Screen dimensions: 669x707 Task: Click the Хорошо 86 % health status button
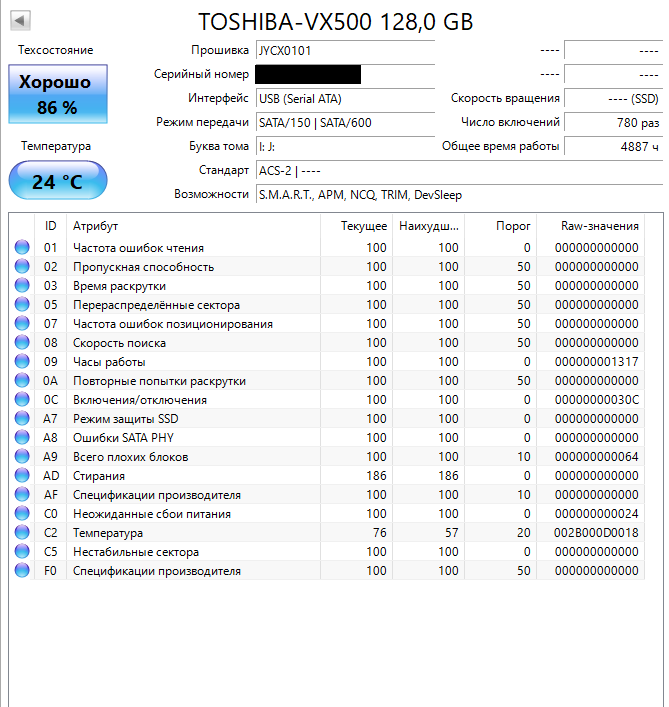click(x=58, y=94)
